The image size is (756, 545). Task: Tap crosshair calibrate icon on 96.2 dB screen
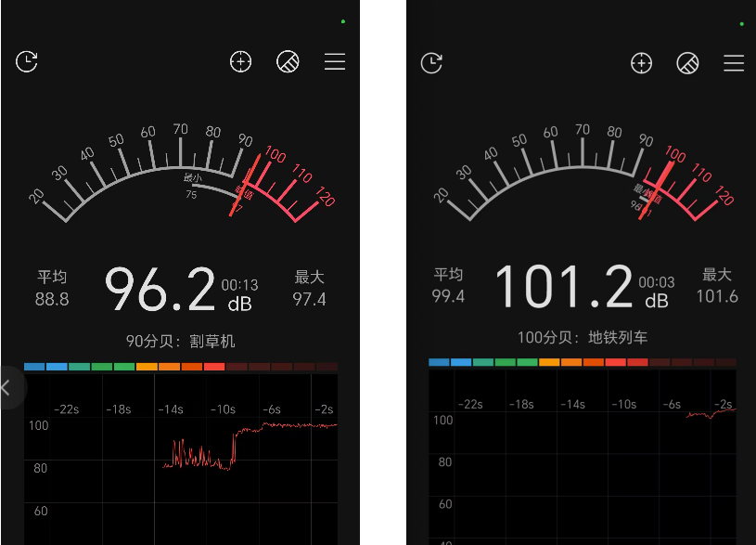point(241,62)
